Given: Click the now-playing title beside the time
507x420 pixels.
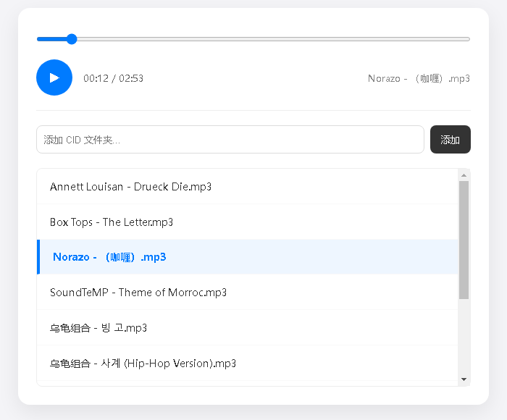Looking at the screenshot, I should coord(419,78).
